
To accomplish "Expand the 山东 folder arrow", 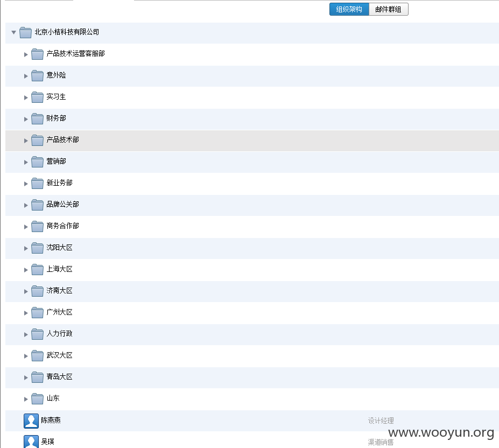I will (26, 399).
